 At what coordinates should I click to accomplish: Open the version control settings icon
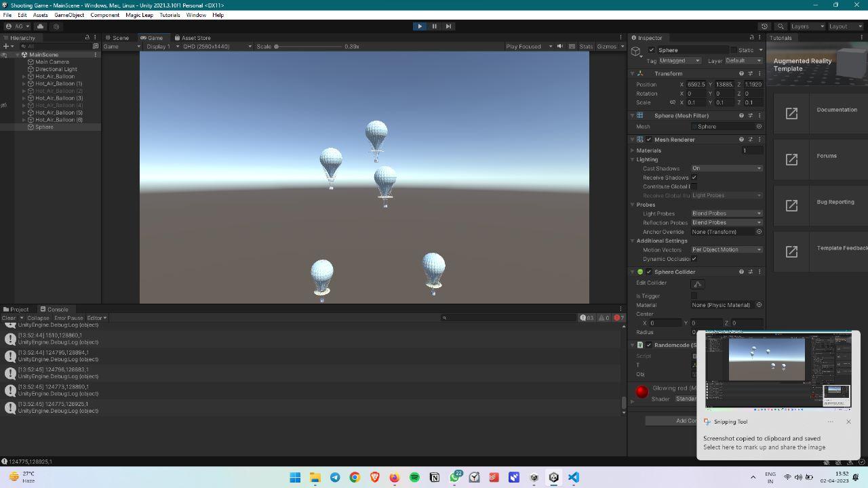point(56,26)
